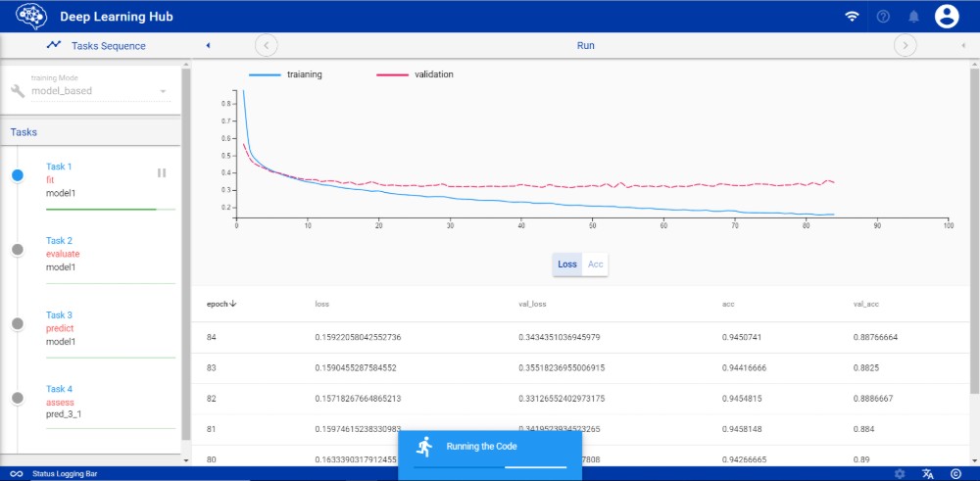Screen dimensions: 980x481
Task: Select Loss chart toggle
Action: click(x=567, y=265)
